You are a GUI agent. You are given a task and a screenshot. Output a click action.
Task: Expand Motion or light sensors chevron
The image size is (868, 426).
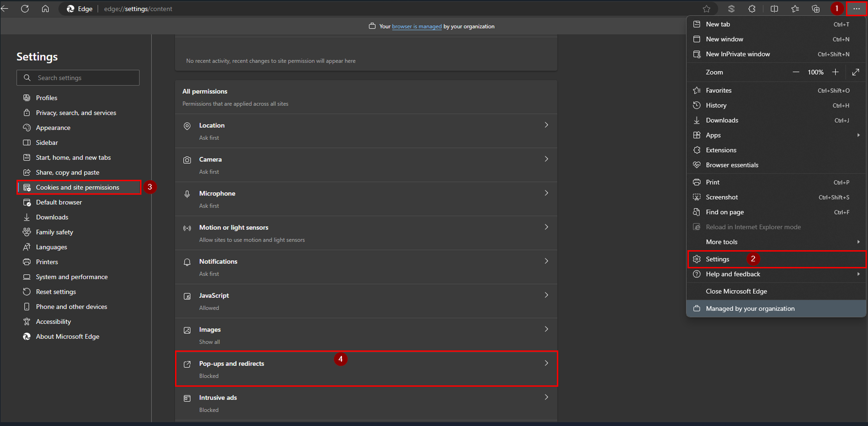point(546,227)
